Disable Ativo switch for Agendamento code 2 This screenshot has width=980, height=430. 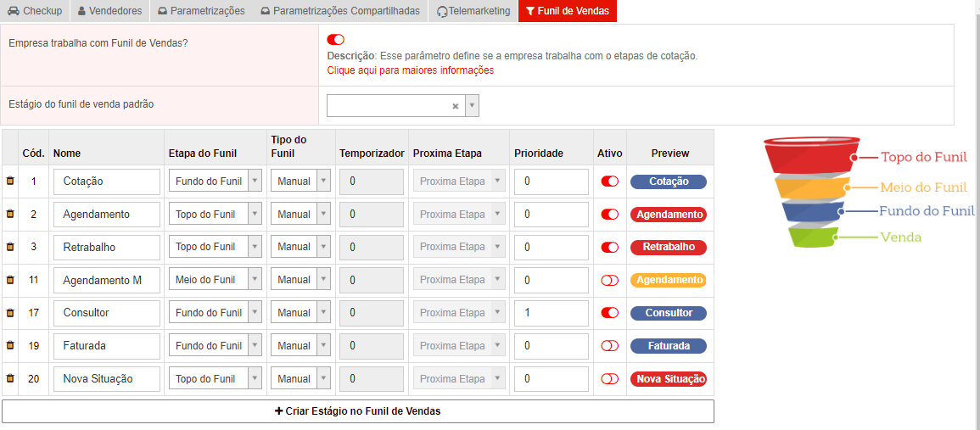tap(609, 214)
